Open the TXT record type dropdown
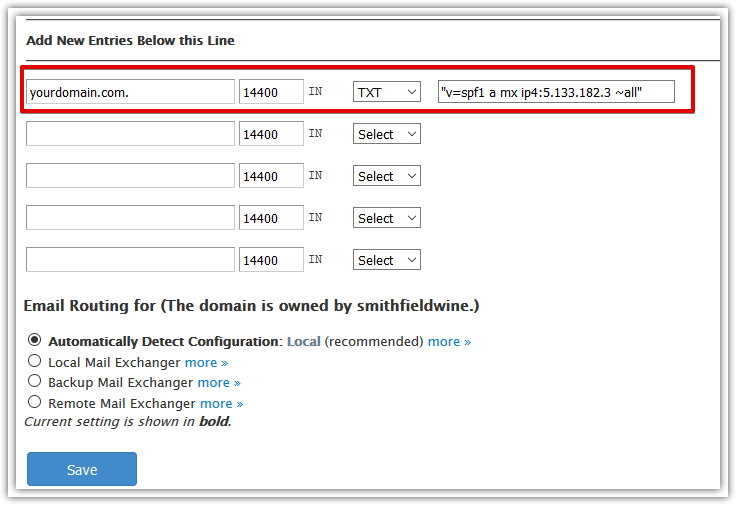The image size is (736, 505). click(386, 92)
